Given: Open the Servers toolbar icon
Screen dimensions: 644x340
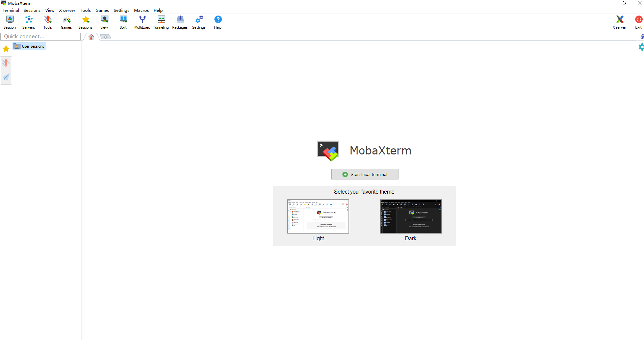Looking at the screenshot, I should 29,22.
